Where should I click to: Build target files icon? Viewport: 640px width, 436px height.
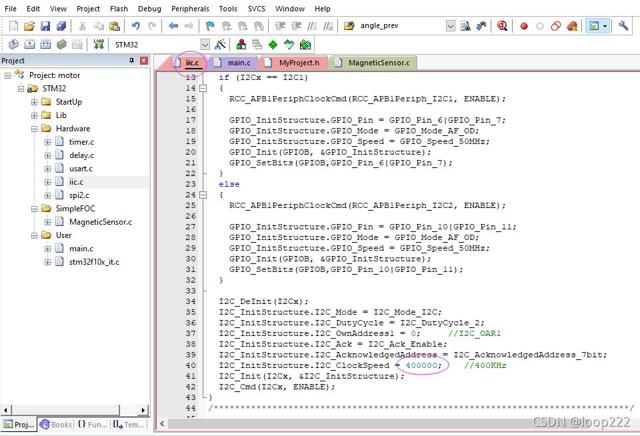[x=29, y=44]
